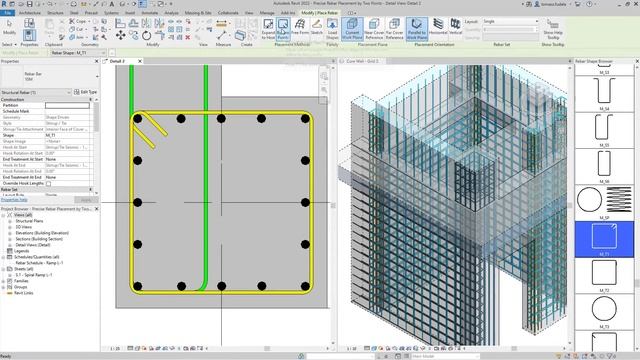
Task: Collapse the Views (all) tree node
Action: point(3,215)
